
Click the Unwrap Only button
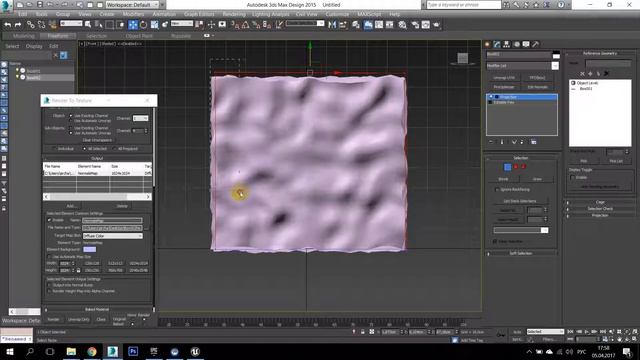[79, 320]
